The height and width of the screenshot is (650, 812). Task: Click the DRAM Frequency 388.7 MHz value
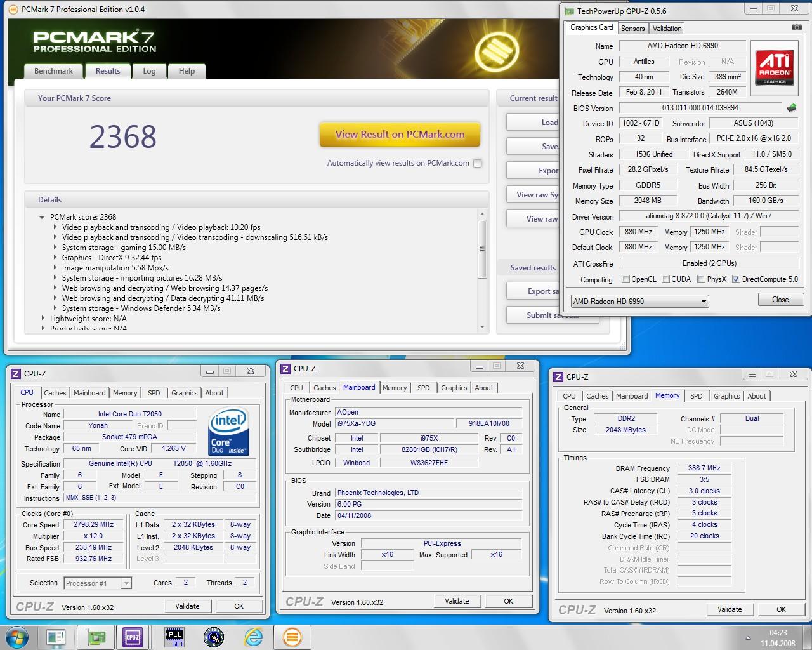click(x=704, y=468)
